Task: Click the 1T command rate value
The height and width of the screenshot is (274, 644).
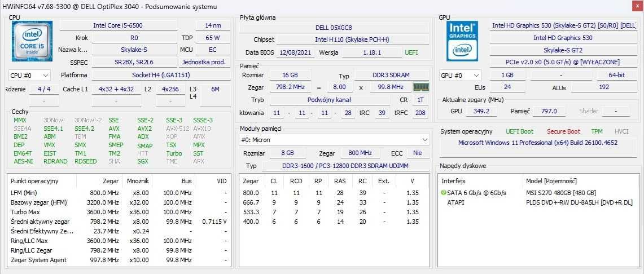Action: (420, 100)
